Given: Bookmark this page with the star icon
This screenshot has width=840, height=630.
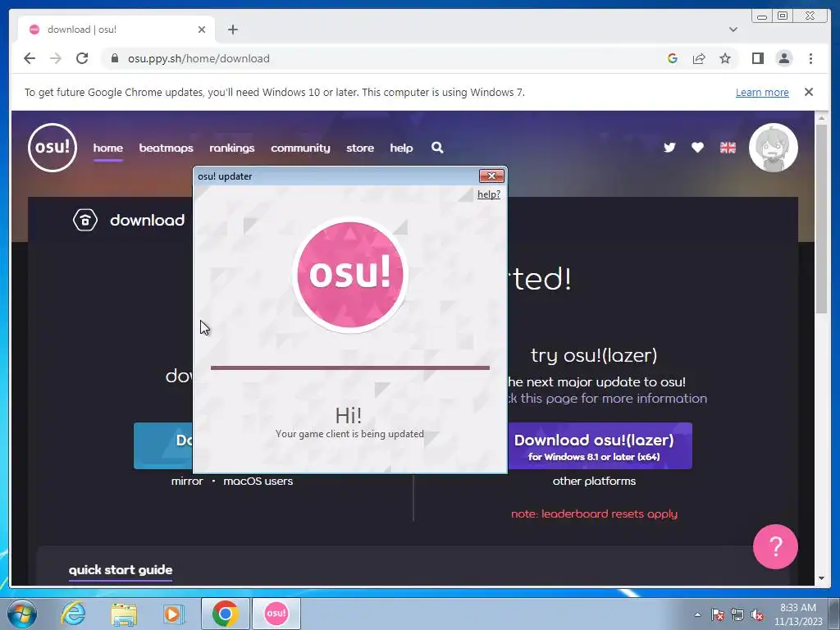Looking at the screenshot, I should pos(725,58).
